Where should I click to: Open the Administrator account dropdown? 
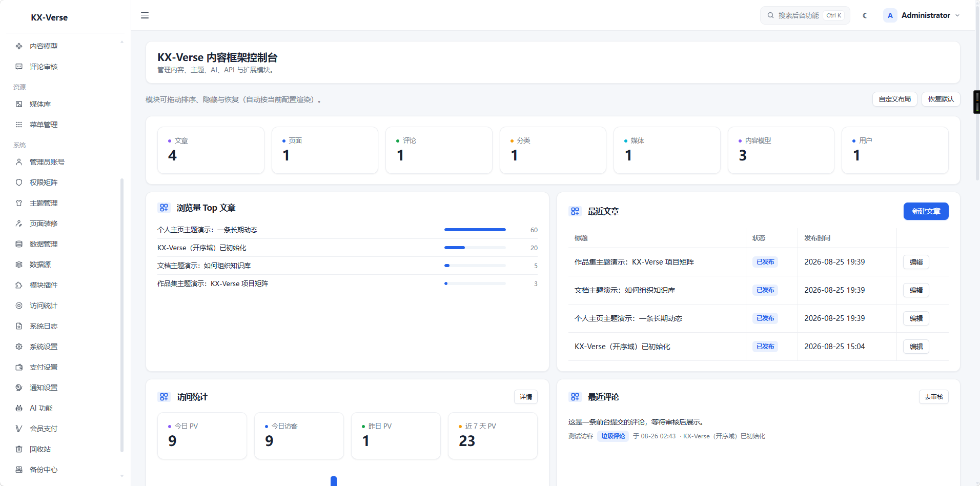[x=922, y=15]
